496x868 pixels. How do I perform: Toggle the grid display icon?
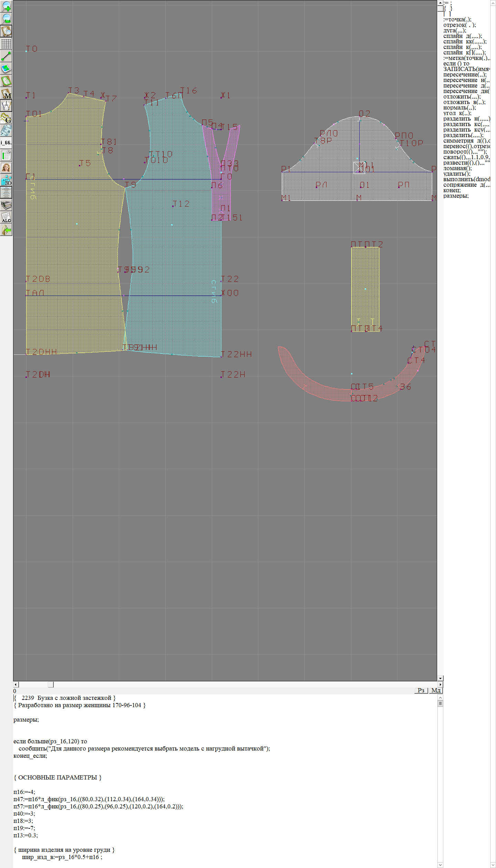click(6, 44)
